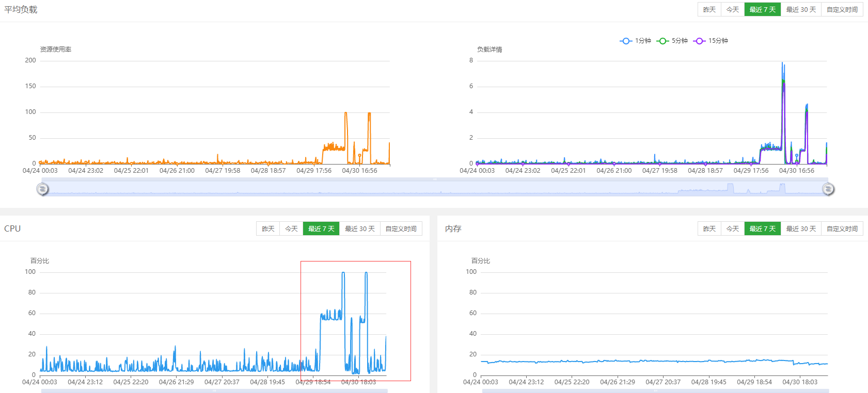Select 今天 in 内存 panel

pos(733,229)
